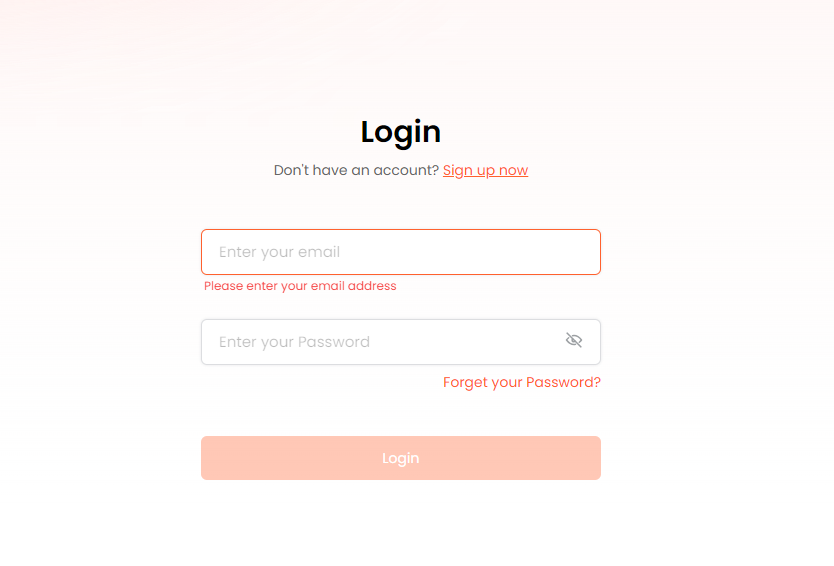
Task: Click the "Don't have an account?" text
Action: pos(356,170)
